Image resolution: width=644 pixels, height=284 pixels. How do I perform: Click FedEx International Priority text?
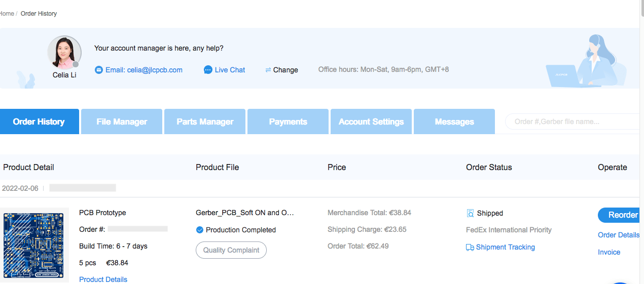509,230
